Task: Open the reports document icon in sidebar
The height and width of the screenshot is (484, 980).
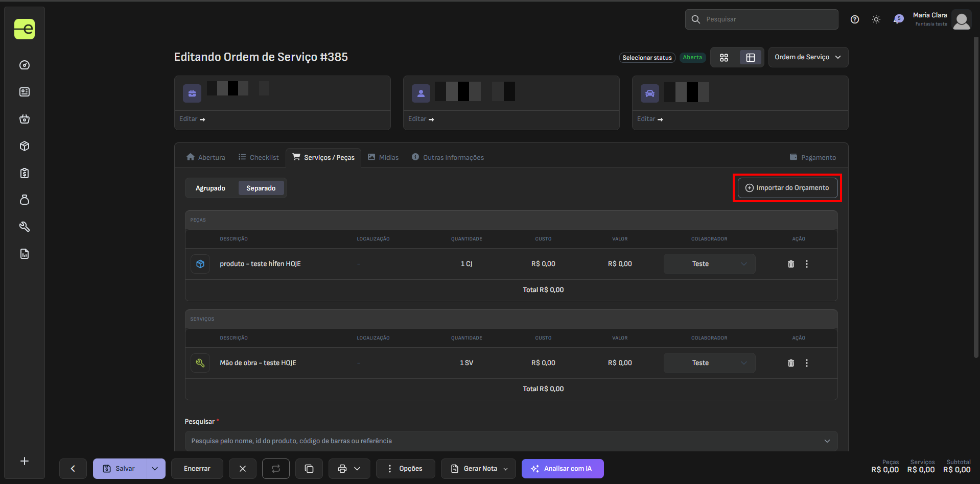Action: pos(25,254)
